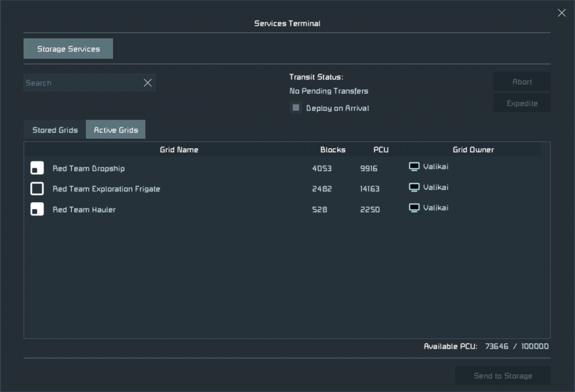Sort by the Blocks column header
Screen dimensions: 575x392
click(332, 149)
